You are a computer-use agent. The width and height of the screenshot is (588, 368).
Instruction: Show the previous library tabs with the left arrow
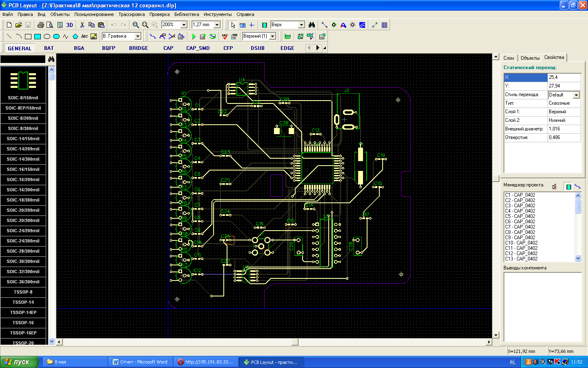pyautogui.click(x=309, y=48)
